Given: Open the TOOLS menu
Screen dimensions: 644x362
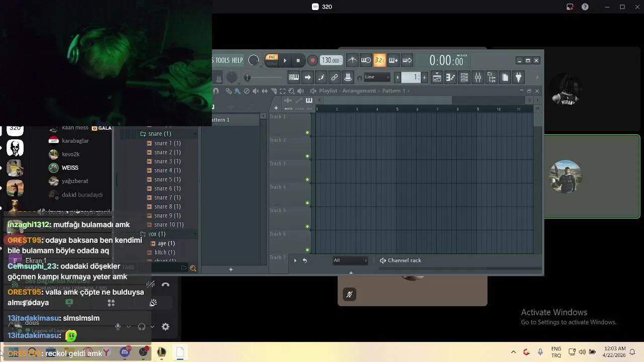Looking at the screenshot, I should (222, 60).
